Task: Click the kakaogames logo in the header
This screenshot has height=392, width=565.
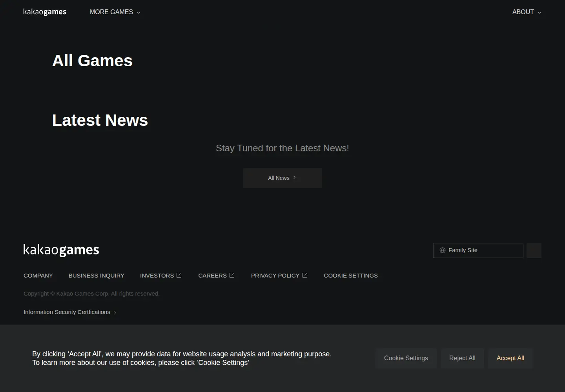Action: pyautogui.click(x=45, y=12)
